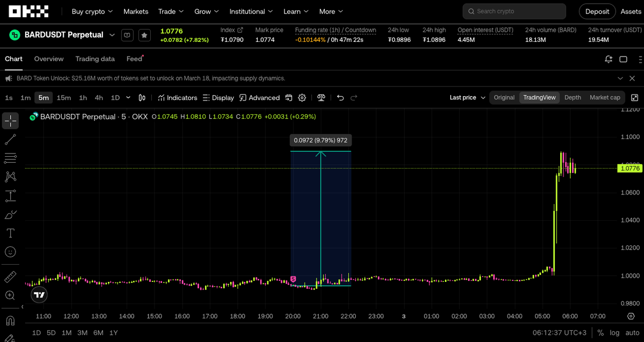The image size is (644, 342).
Task: Select the 4h timeframe
Action: [99, 98]
